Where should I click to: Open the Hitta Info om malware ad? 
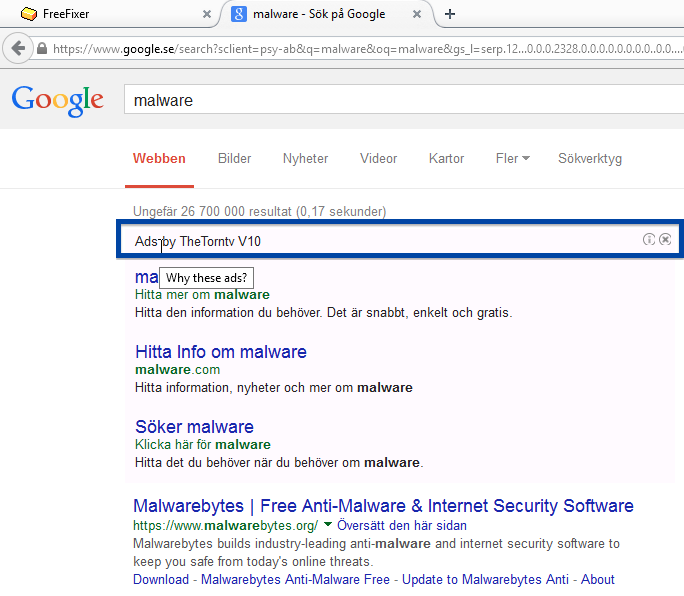point(221,352)
